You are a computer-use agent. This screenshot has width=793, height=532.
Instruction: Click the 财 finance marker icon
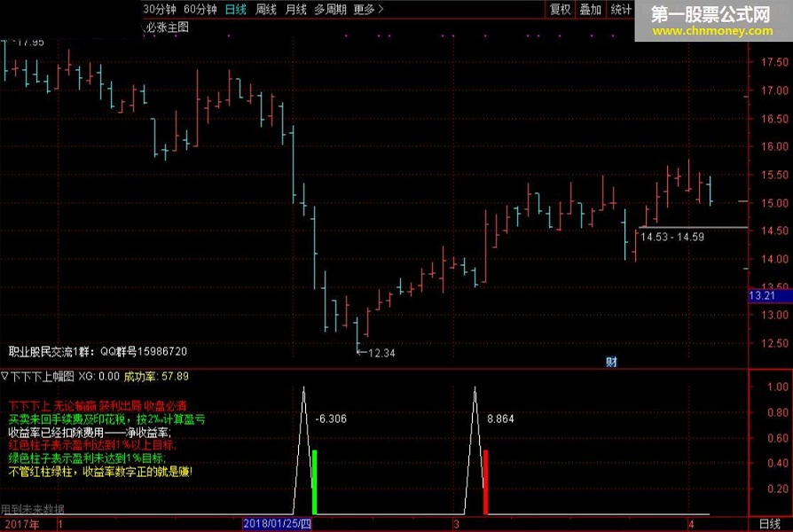click(x=611, y=362)
